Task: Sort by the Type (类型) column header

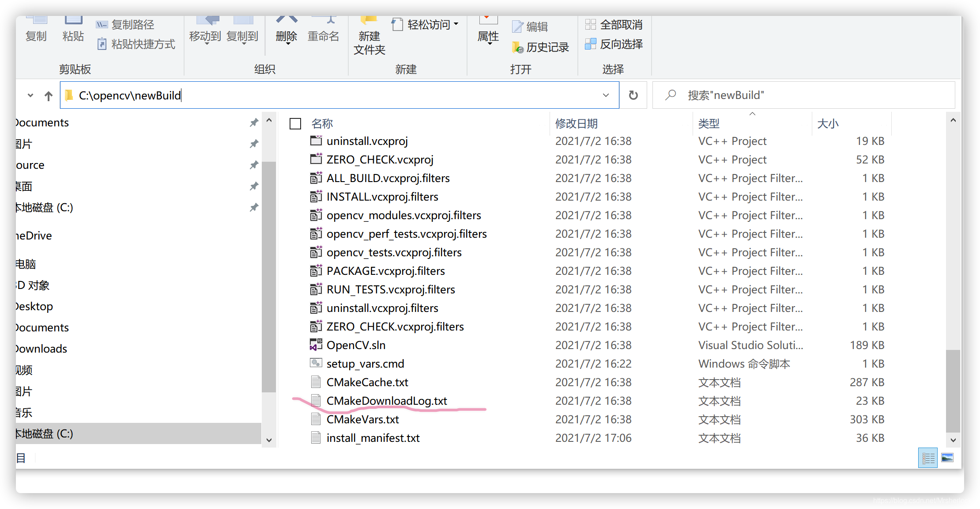Action: click(709, 124)
